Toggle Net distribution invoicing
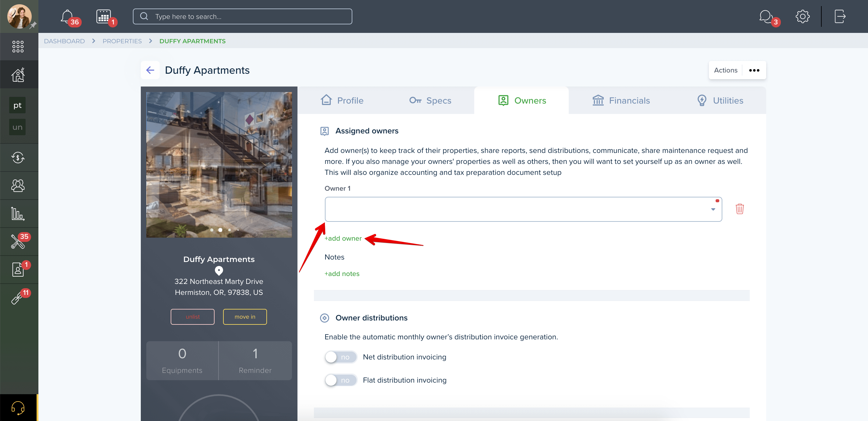The height and width of the screenshot is (421, 868). [x=340, y=357]
